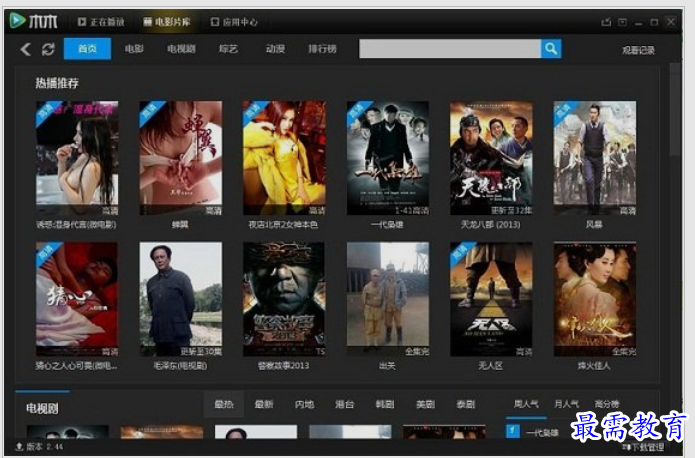The width and height of the screenshot is (695, 458).
Task: Show the 月人气 monthly ranking
Action: click(566, 404)
